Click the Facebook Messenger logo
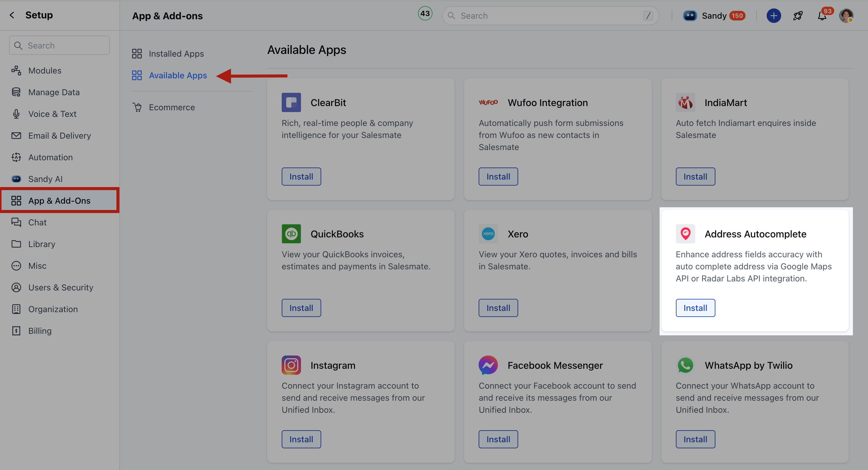Image resolution: width=868 pixels, height=470 pixels. click(x=488, y=365)
